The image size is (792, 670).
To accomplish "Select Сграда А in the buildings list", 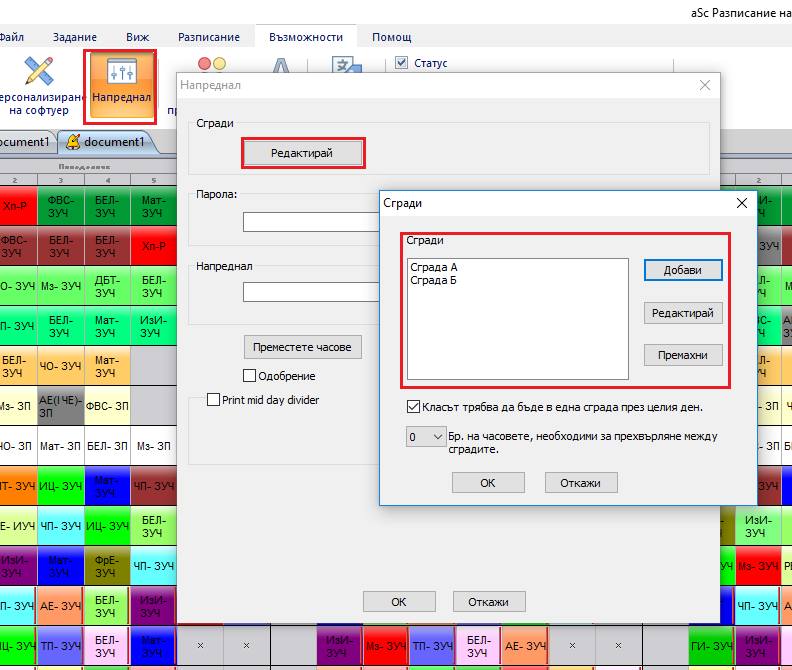I will pos(435,267).
